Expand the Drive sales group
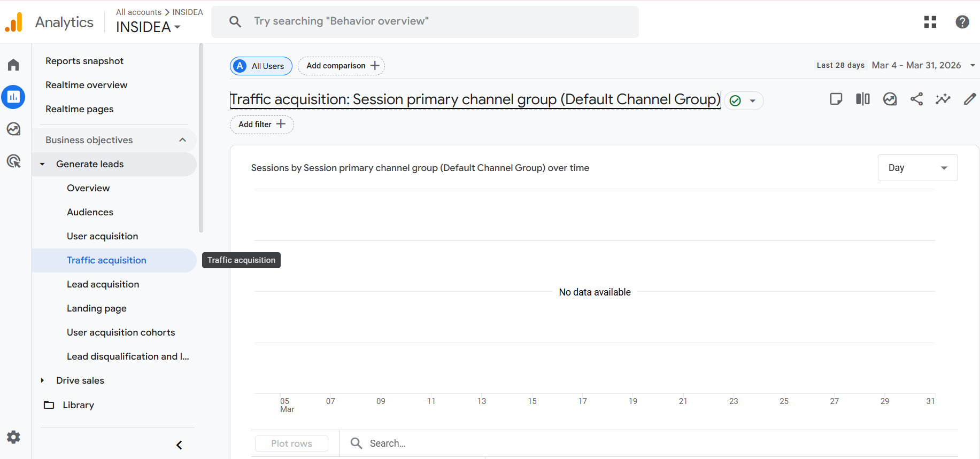Screen dimensions: 980x459 [x=42, y=380]
